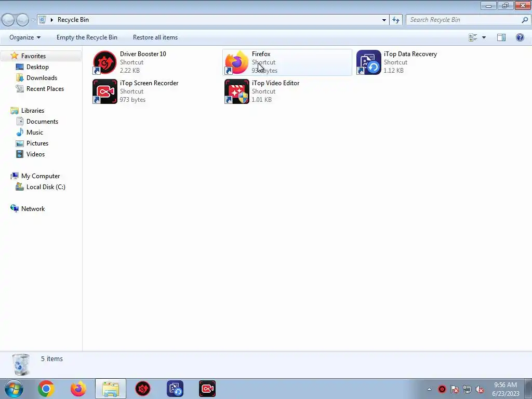Click the 5 items status text
This screenshot has width=532, height=399.
[52, 358]
